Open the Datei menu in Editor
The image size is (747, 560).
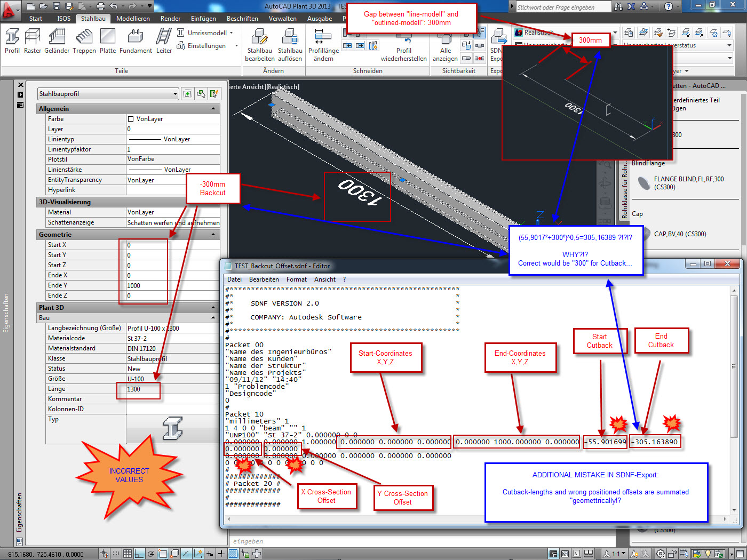point(234,279)
